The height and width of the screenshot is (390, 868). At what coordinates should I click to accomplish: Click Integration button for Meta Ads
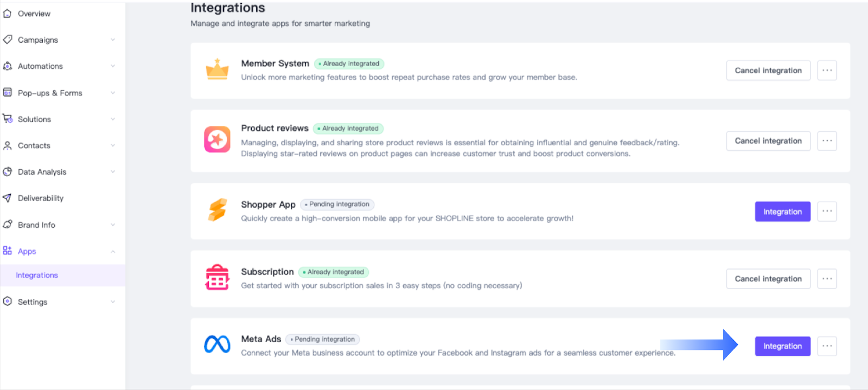click(782, 346)
